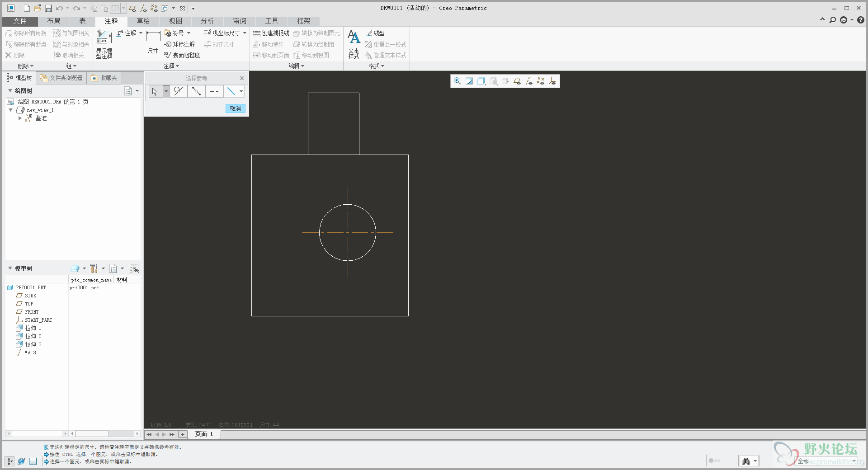868x470 pixels.
Task: Toggle axis display in quick access toolbar
Action: [143, 8]
